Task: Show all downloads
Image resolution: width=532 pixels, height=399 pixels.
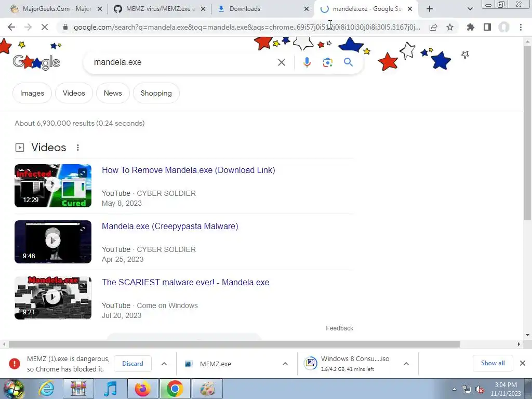Action: [x=493, y=363]
